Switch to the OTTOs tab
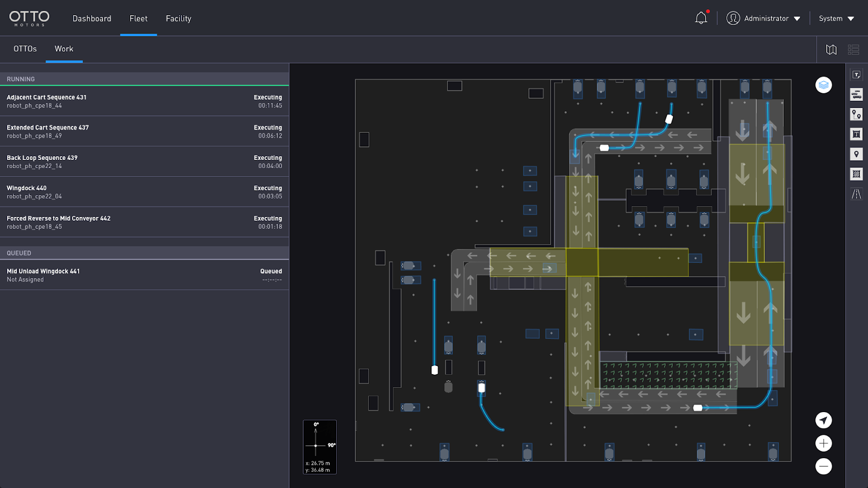The width and height of the screenshot is (868, 488). click(x=25, y=49)
